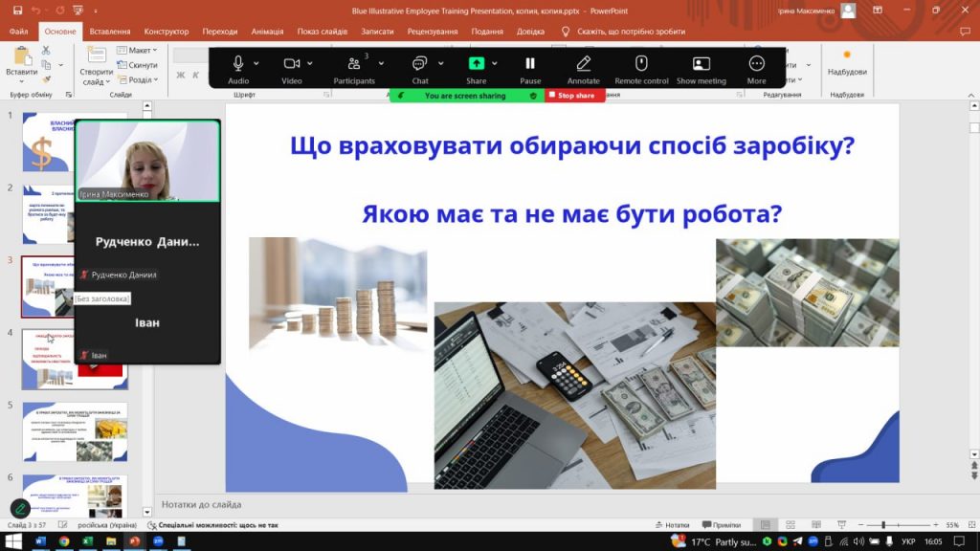Viewport: 980px width, 551px height.
Task: Expand audio options arrow next to microphone
Action: (256, 63)
